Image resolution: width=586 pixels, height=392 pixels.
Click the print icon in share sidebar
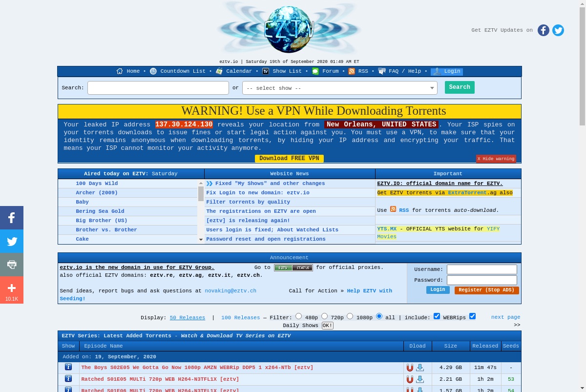point(12,265)
